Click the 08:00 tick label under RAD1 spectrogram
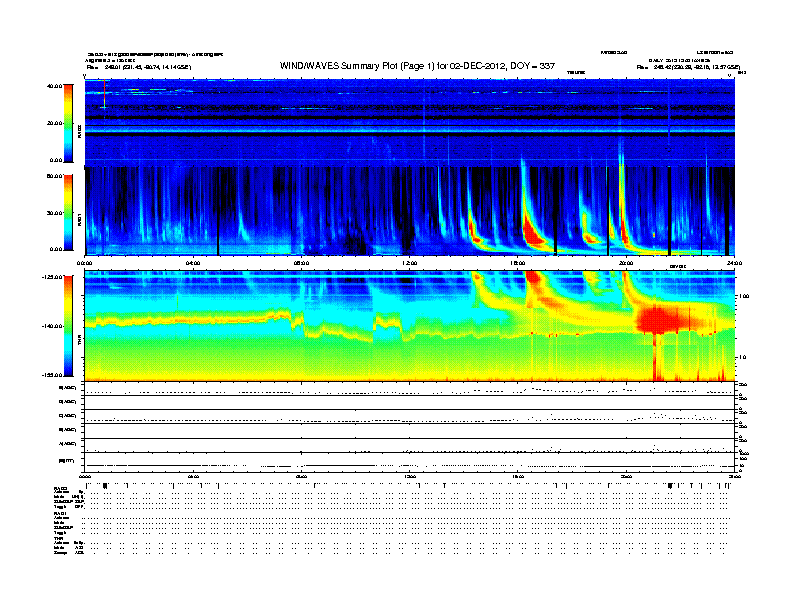 [x=301, y=263]
